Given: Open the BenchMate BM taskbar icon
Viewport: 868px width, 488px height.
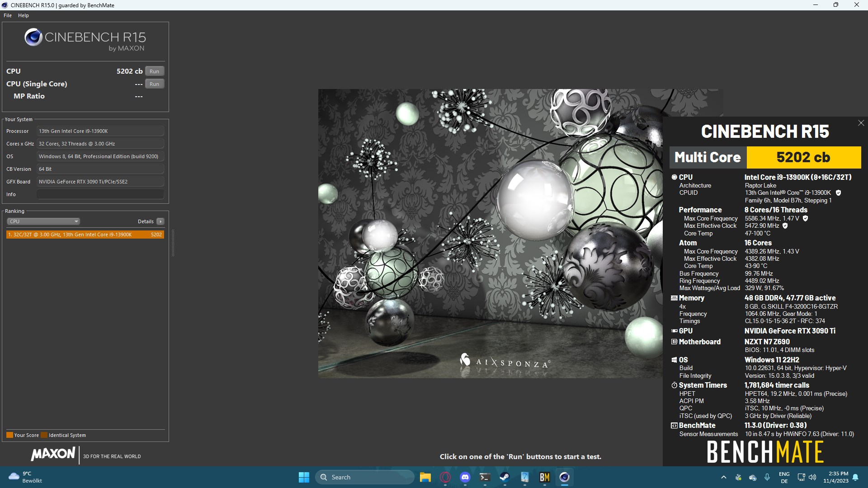Looking at the screenshot, I should tap(544, 477).
